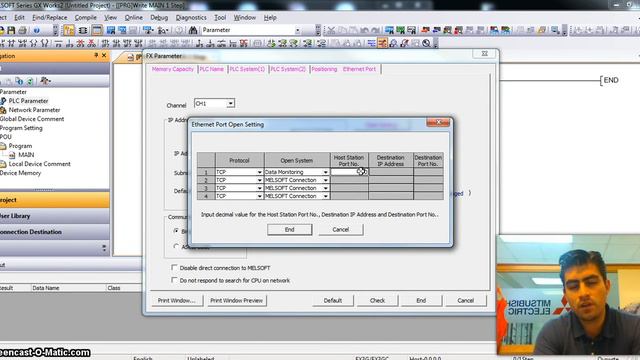640x360 pixels.
Task: Switch to the PLC Name tab
Action: pos(211,69)
